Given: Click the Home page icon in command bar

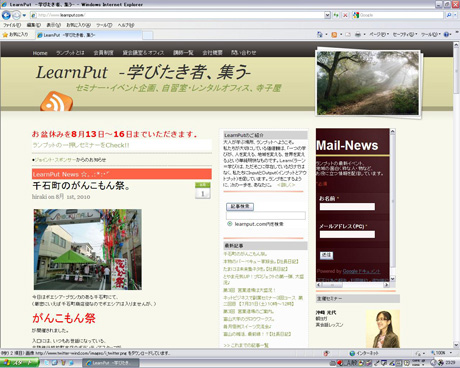Looking at the screenshot, I should [x=320, y=35].
